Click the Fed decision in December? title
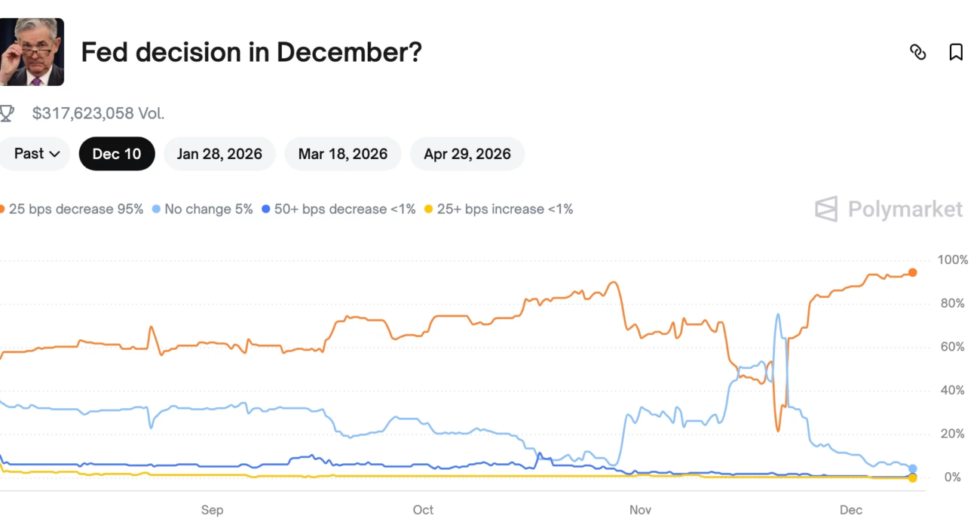Viewport: 980px width, 528px height. pyautogui.click(x=251, y=52)
